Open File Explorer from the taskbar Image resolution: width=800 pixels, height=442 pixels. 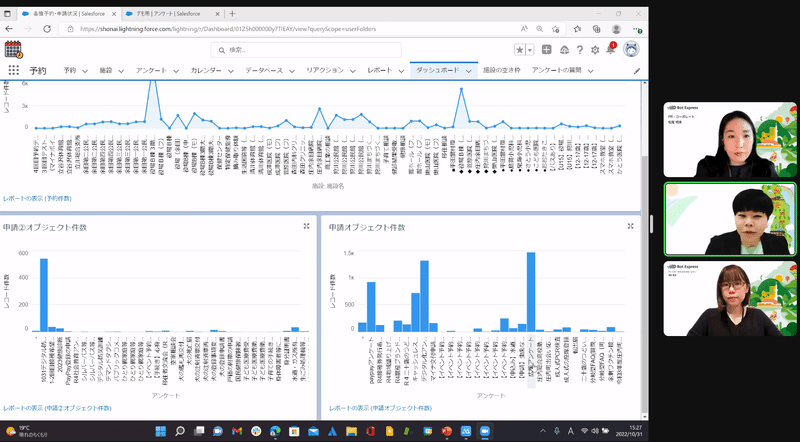[x=352, y=431]
